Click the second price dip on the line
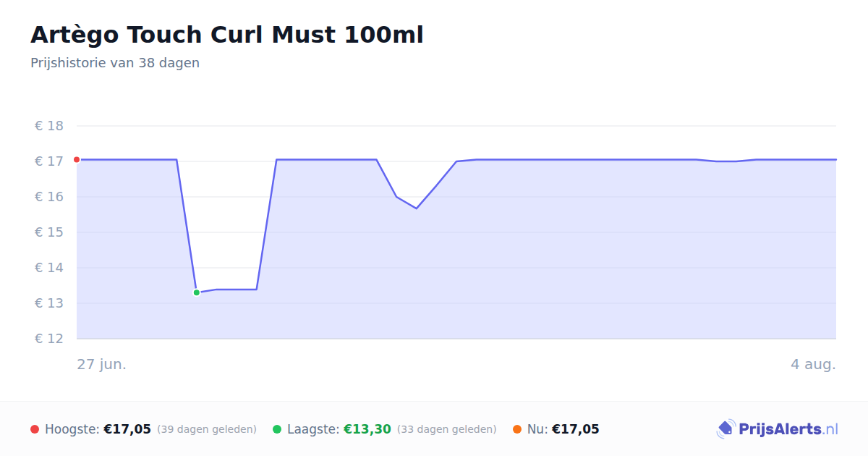Screen dimensions: 868x456 coord(416,208)
